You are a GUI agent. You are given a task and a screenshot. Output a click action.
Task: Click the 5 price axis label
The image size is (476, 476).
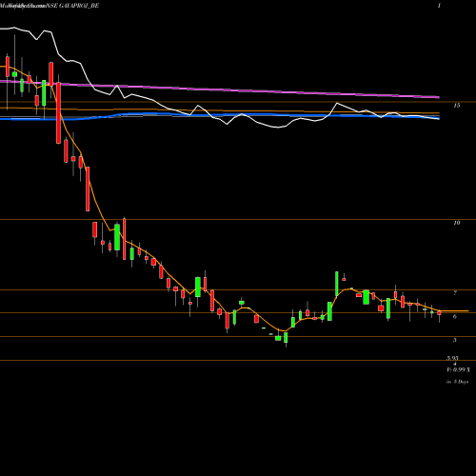[455, 340]
